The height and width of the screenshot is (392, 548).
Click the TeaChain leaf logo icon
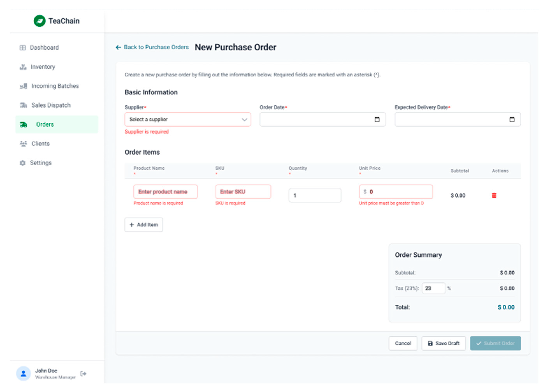(x=39, y=21)
